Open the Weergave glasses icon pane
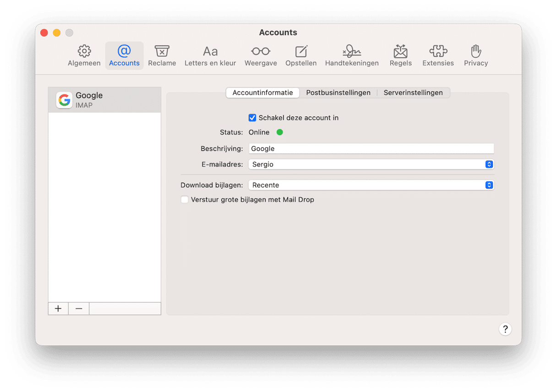The height and width of the screenshot is (392, 557). point(261,56)
